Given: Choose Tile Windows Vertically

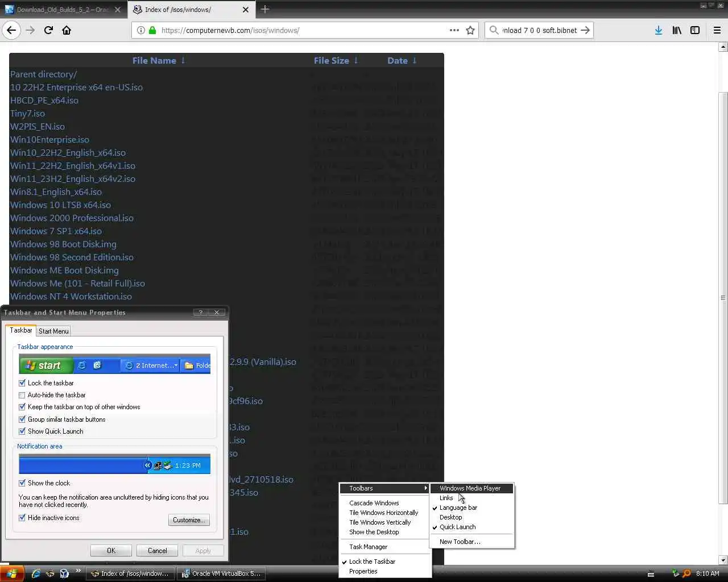Looking at the screenshot, I should click(385, 522).
